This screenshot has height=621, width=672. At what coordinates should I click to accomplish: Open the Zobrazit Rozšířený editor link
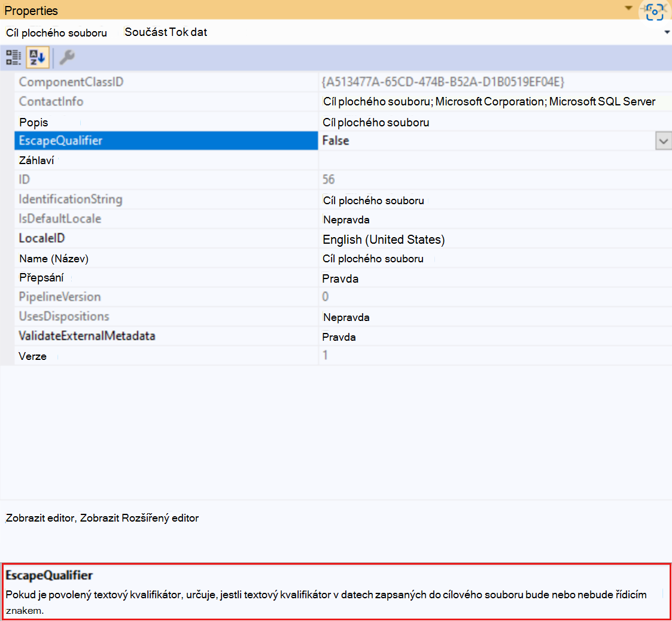pyautogui.click(x=139, y=518)
